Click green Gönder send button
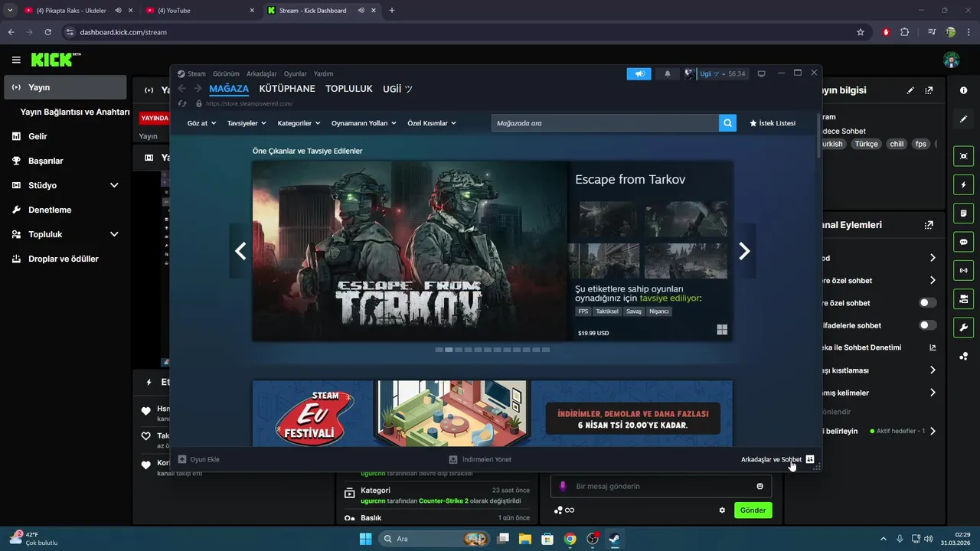 coord(753,510)
